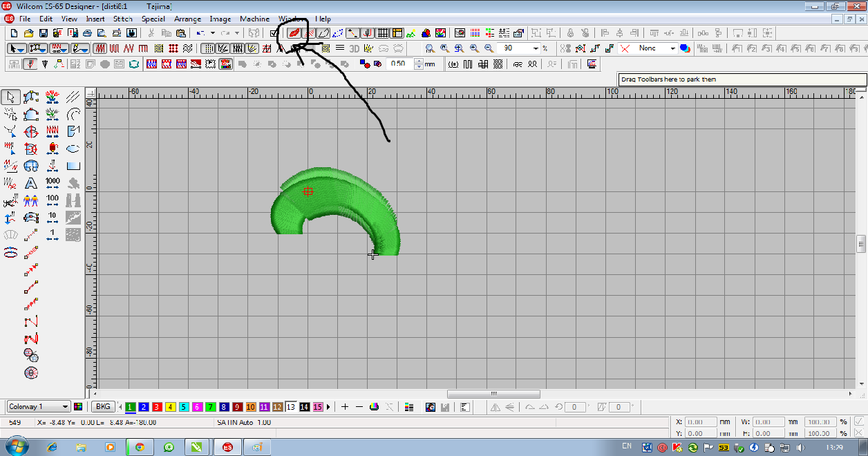Viewport: 868px width, 456px height.
Task: Click the Open folder icon
Action: click(x=28, y=33)
